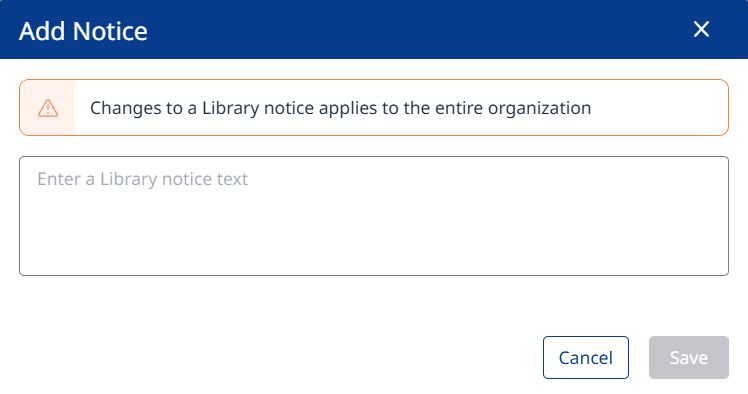This screenshot has width=748, height=394.
Task: Dismiss the dialog using the header X icon
Action: point(701,29)
